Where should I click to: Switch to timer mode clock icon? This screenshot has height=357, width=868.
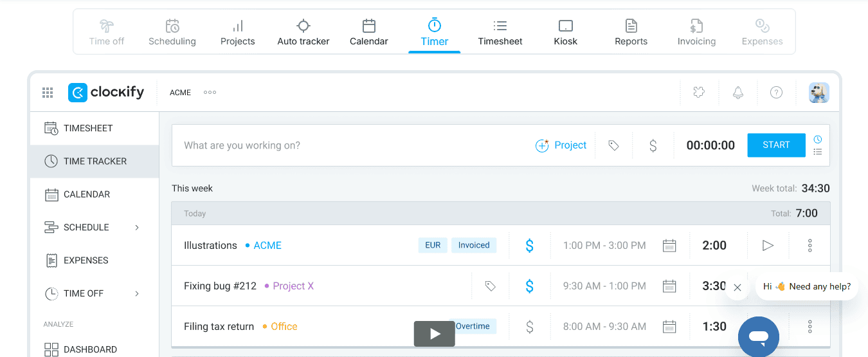(x=818, y=139)
